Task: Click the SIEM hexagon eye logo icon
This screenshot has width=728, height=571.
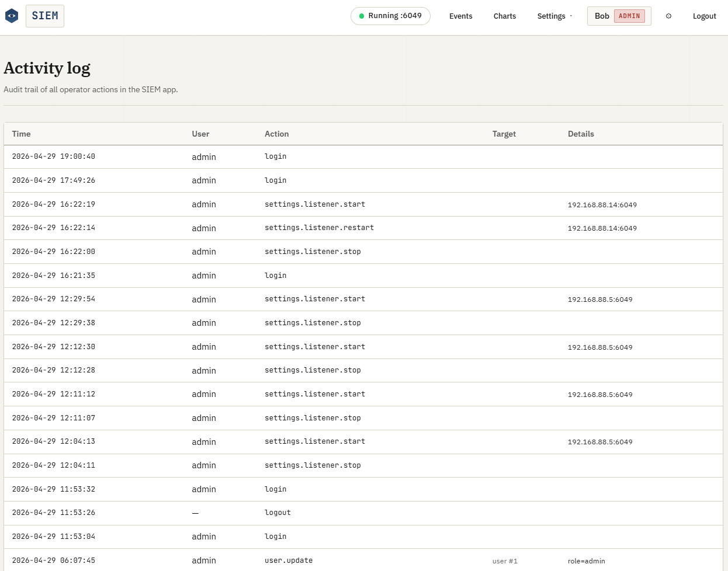Action: coord(12,16)
